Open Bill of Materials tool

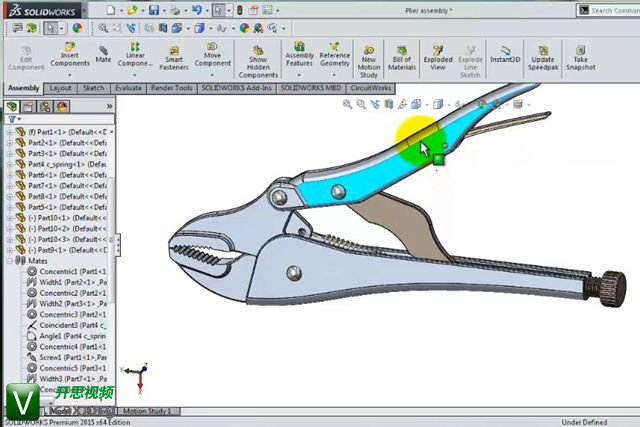tap(402, 58)
